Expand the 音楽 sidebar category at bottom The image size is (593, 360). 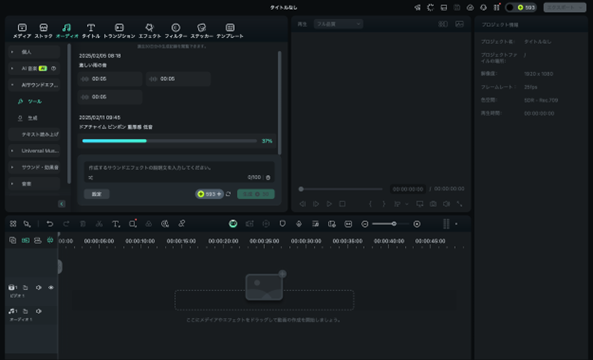[34, 184]
